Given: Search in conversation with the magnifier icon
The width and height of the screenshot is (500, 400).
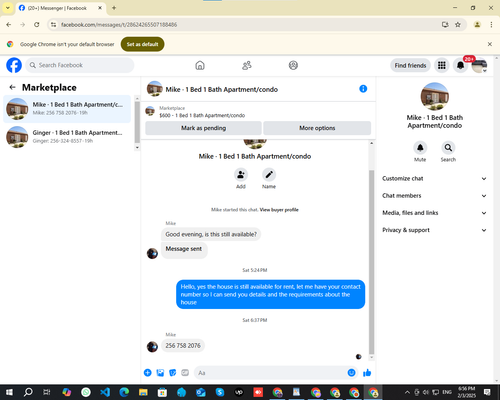Looking at the screenshot, I should 448,148.
